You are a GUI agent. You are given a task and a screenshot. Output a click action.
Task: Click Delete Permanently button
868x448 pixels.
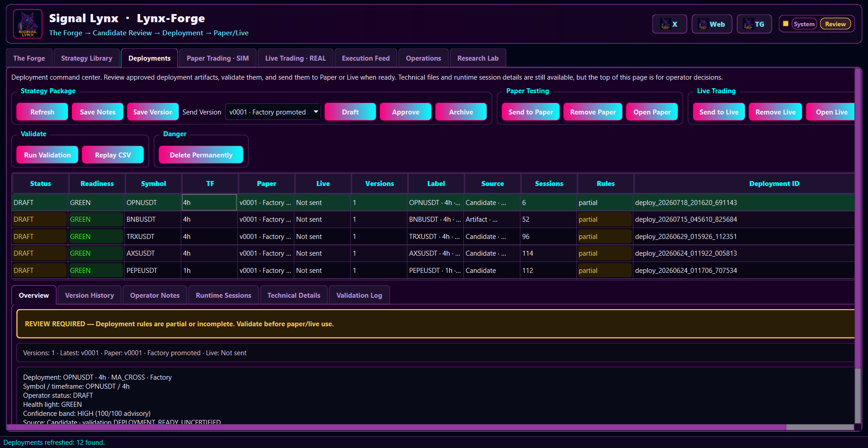tap(201, 155)
